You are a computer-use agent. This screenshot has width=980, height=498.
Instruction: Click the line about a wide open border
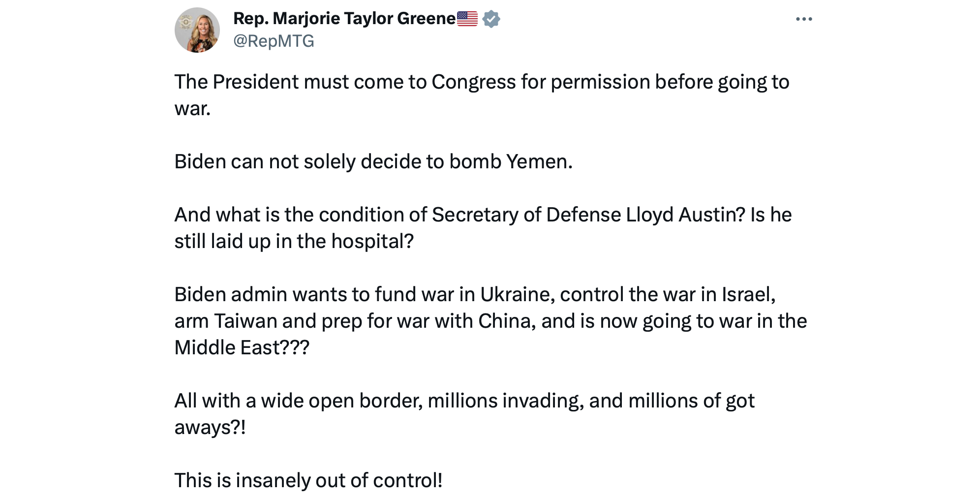click(x=464, y=401)
